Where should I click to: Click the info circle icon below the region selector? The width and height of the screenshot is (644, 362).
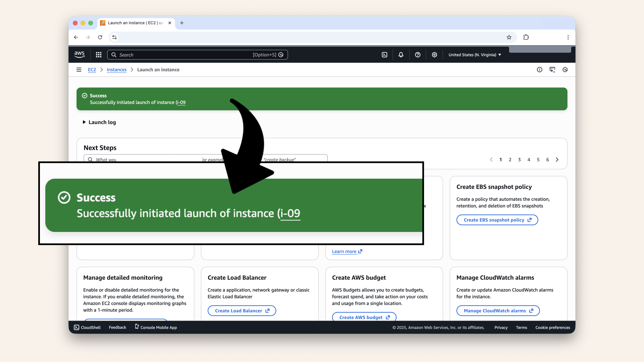tap(539, 69)
